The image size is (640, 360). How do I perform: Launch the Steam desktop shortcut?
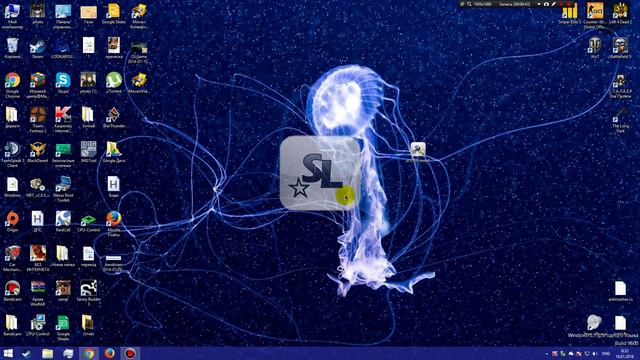[x=38, y=48]
